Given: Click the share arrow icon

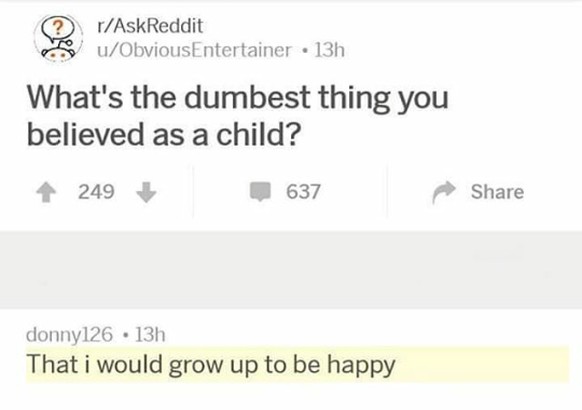Looking at the screenshot, I should pos(444,192).
